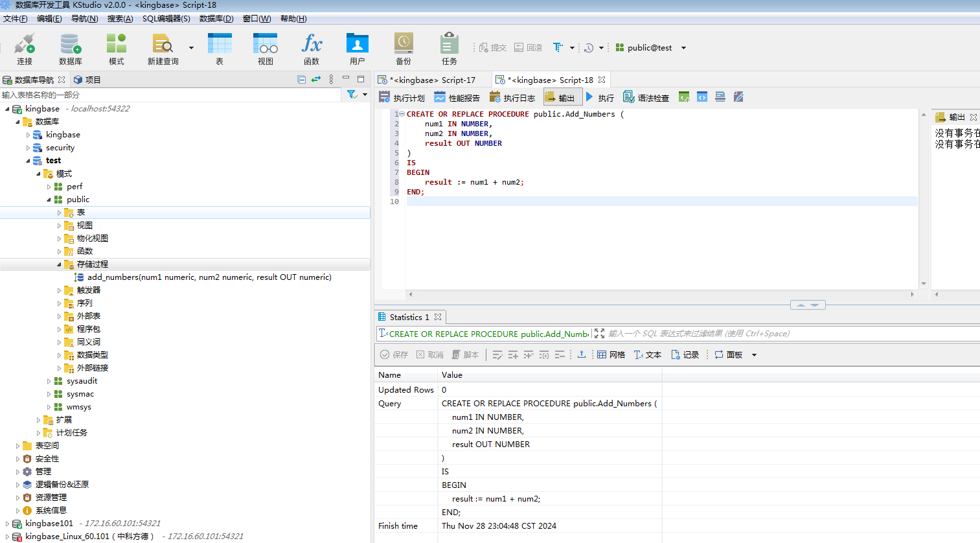Open the SQL编辑器 menu
The width and height of the screenshot is (980, 543).
pos(166,19)
